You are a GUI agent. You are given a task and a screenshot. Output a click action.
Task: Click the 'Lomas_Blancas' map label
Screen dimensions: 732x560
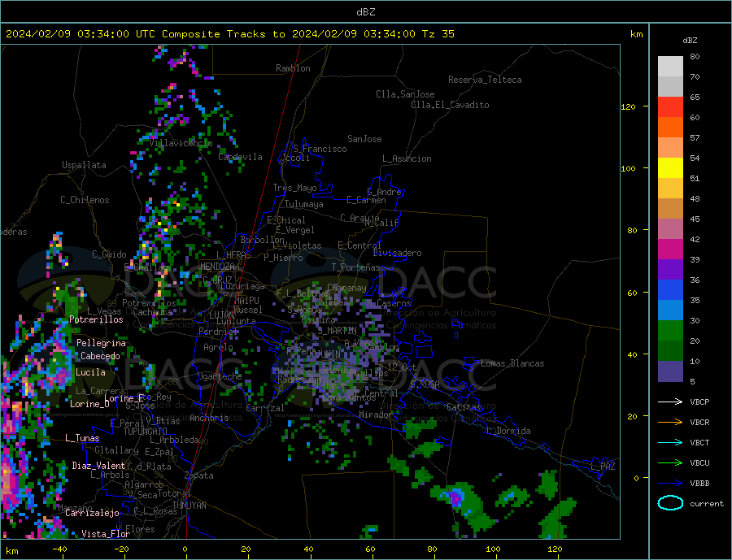(x=512, y=363)
